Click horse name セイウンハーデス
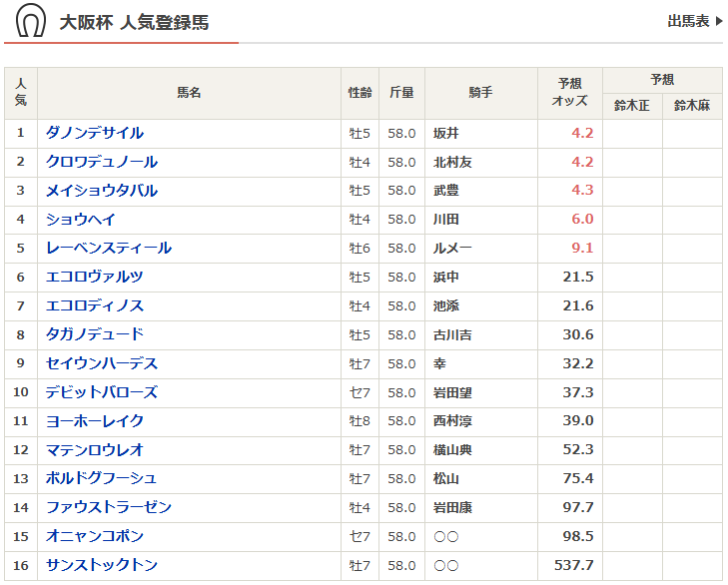This screenshot has height=585, width=728. pyautogui.click(x=101, y=364)
